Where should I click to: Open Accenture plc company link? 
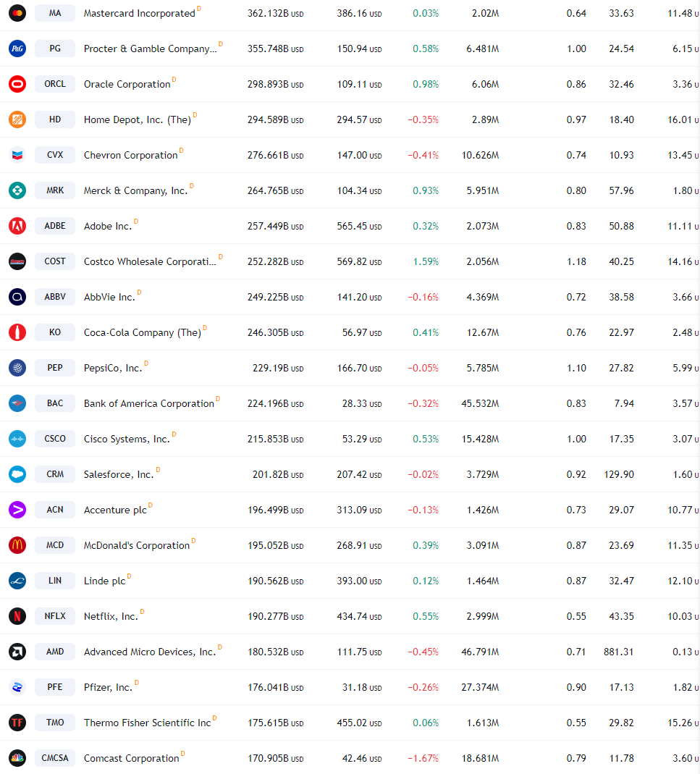click(116, 510)
